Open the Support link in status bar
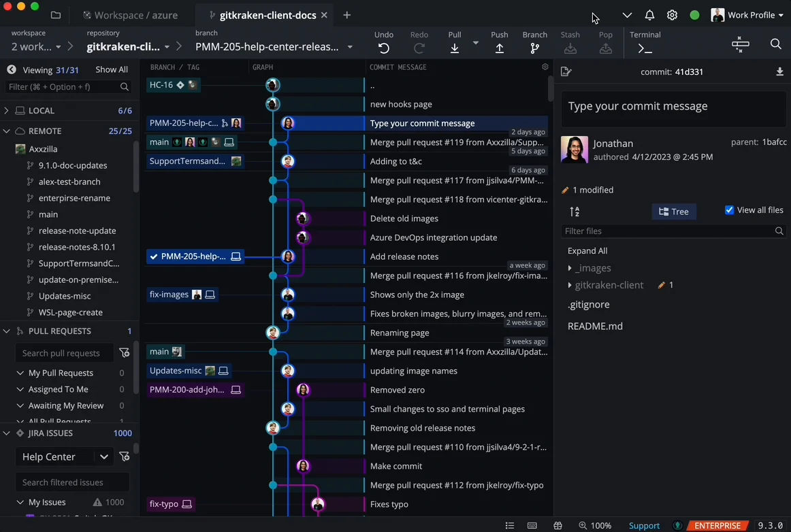Image resolution: width=791 pixels, height=532 pixels. click(644, 525)
